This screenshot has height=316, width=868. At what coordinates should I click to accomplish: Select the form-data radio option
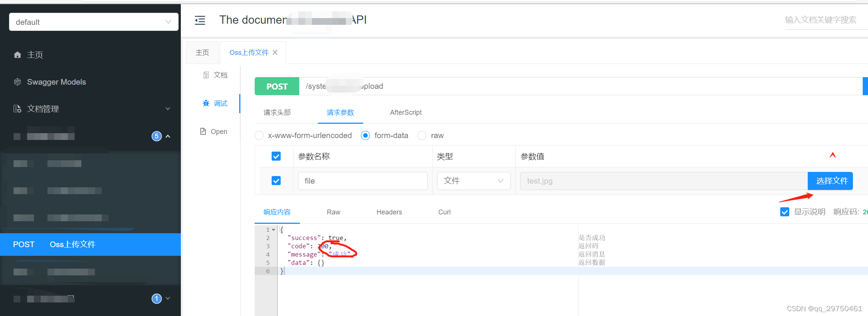[365, 135]
